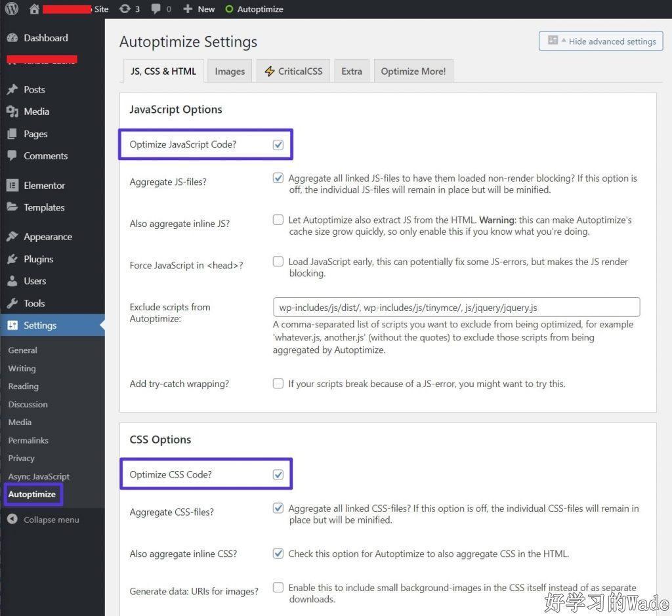Click the green Autoptimize status circle
672x616 pixels.
pos(229,9)
